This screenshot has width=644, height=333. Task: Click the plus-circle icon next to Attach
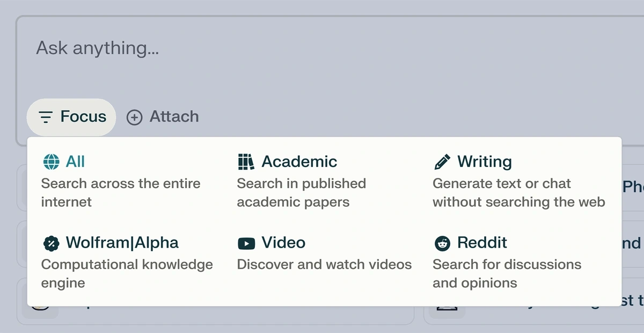[x=134, y=117]
